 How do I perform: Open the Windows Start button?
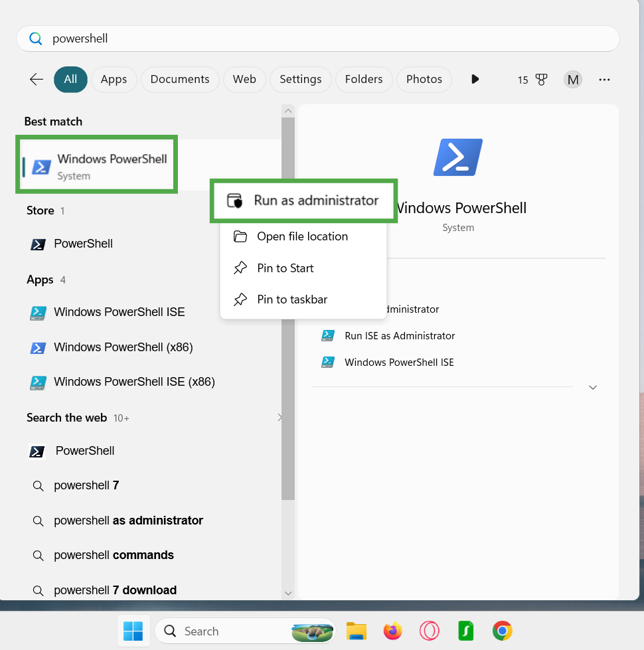click(x=133, y=631)
